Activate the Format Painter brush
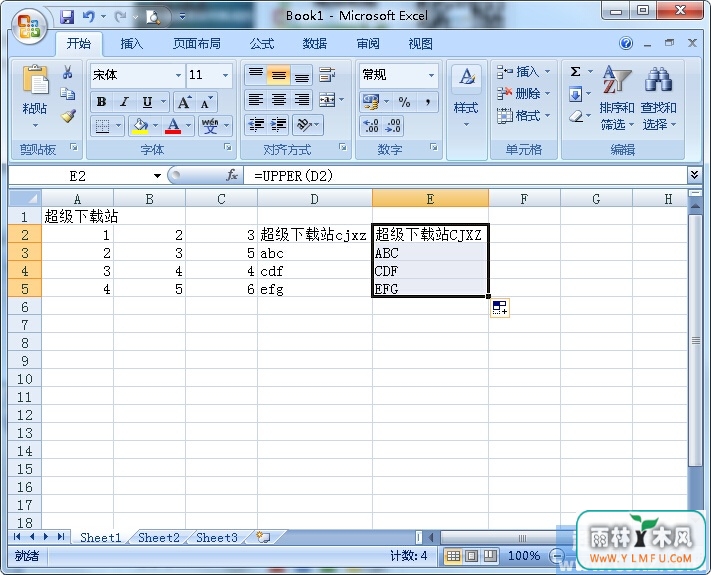 coord(68,116)
